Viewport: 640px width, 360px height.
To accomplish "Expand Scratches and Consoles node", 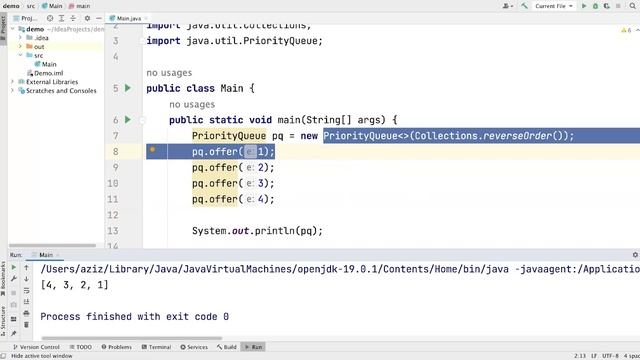I will tap(13, 91).
